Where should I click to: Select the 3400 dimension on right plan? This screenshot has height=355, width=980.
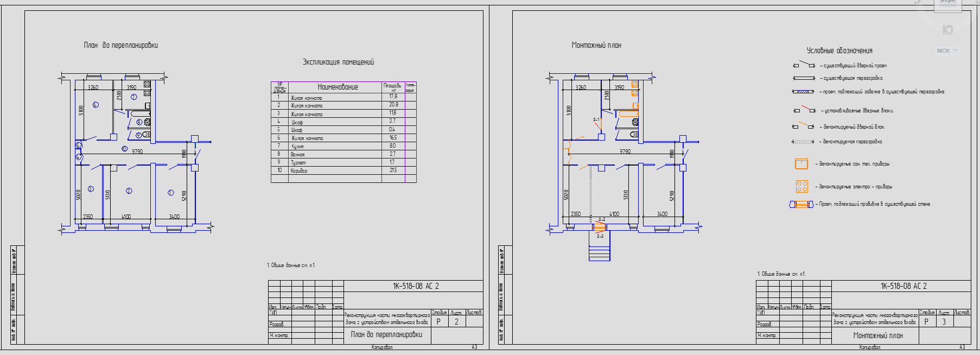point(662,214)
